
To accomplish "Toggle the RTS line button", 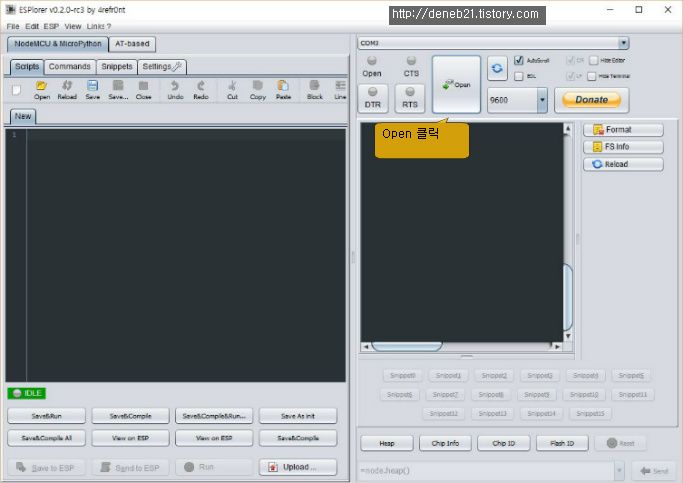I will coord(410,98).
